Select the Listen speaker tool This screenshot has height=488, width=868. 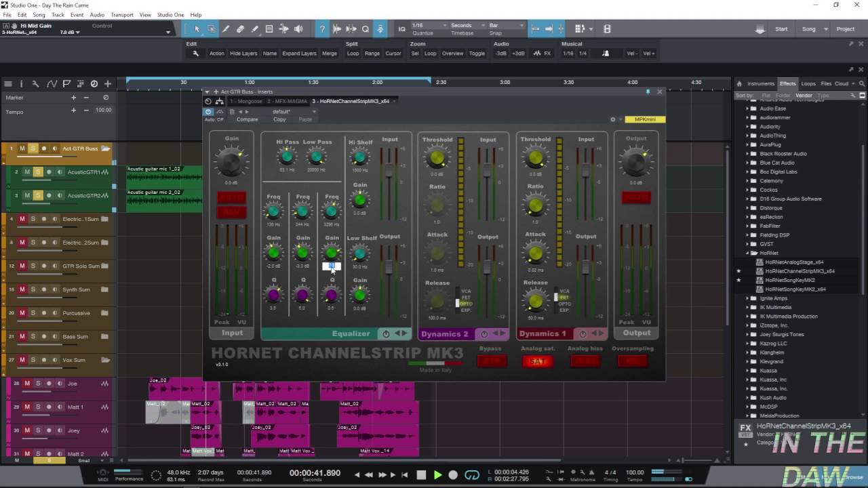point(298,29)
